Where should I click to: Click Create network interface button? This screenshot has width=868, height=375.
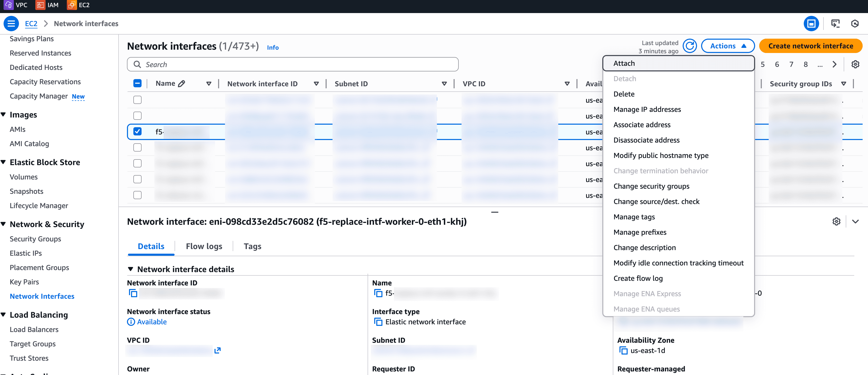click(810, 46)
